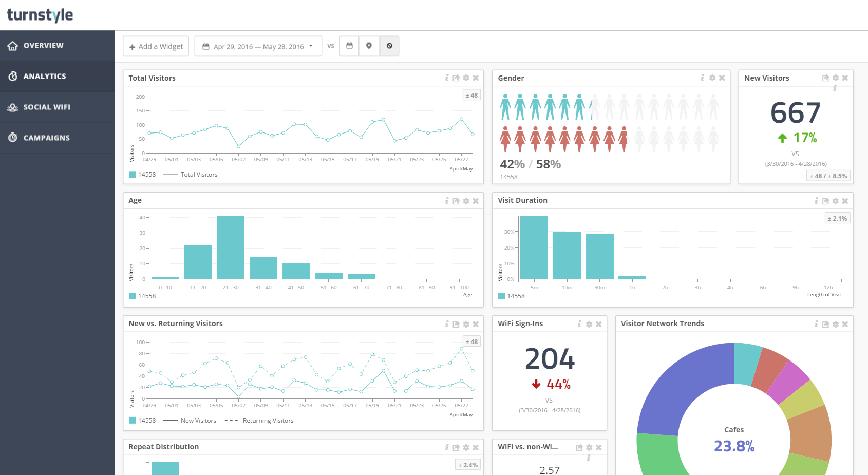Toggle Visit Duration legend swatch 14558
This screenshot has width=868, height=475.
[x=502, y=296]
